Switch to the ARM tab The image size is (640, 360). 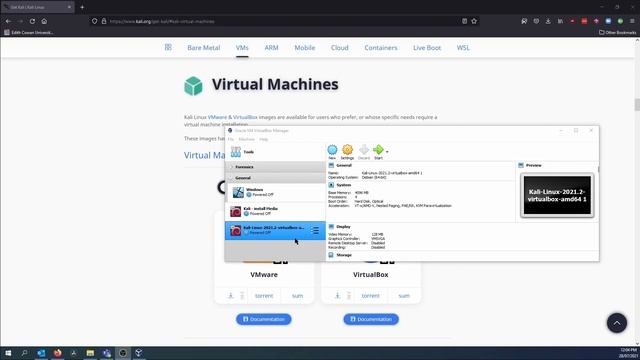pyautogui.click(x=271, y=48)
